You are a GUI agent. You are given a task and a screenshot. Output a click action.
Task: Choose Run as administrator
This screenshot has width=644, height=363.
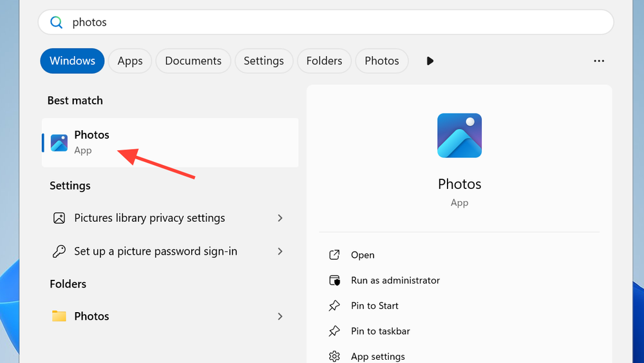coord(395,280)
